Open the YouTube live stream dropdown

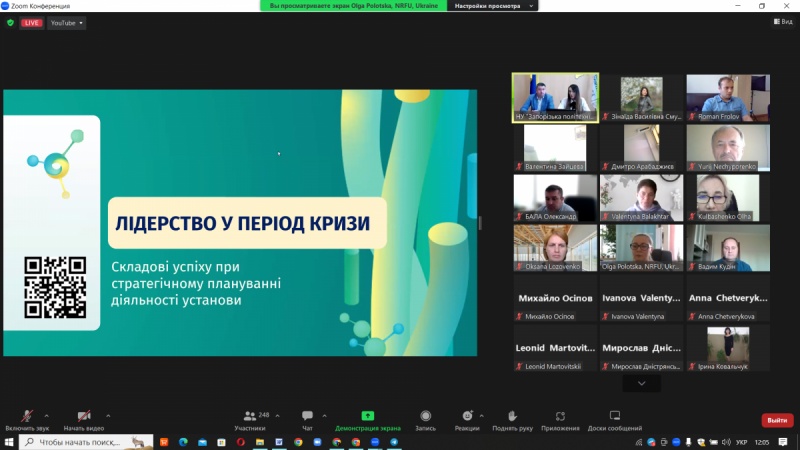click(67, 23)
